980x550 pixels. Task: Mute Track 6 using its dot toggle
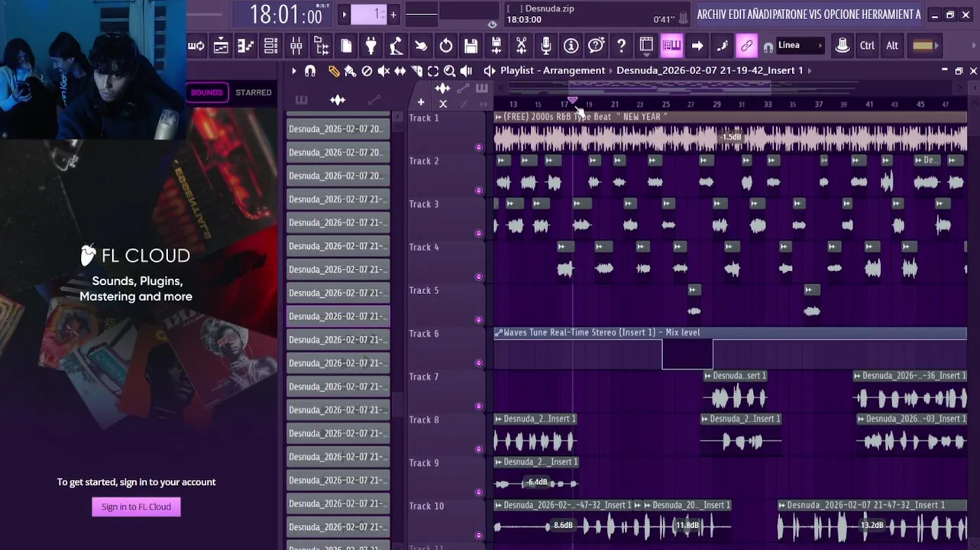point(479,363)
